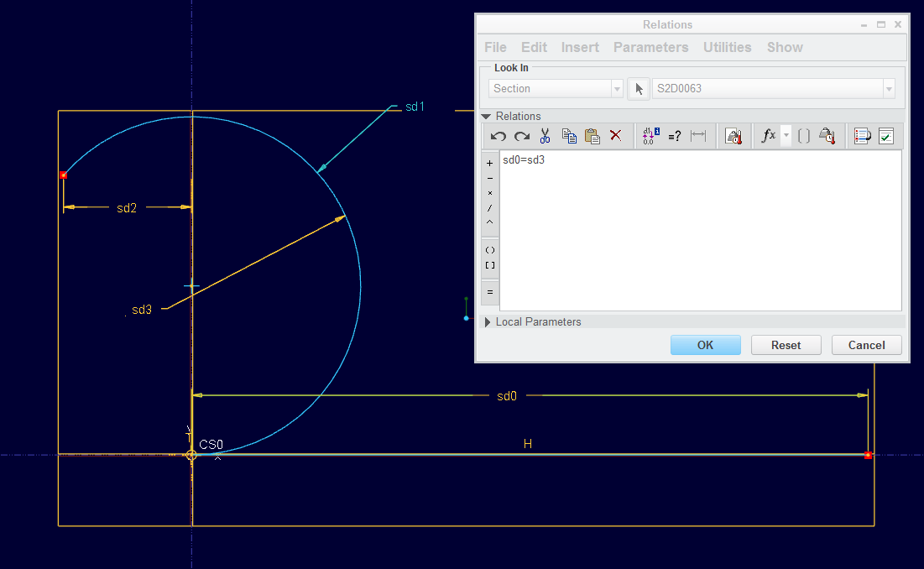Toggle dimension names and values icon
924x569 pixels.
pos(650,136)
